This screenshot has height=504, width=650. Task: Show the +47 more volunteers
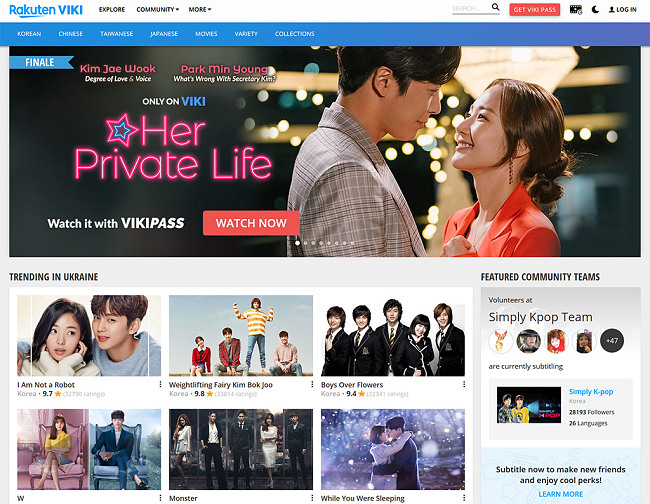[612, 341]
